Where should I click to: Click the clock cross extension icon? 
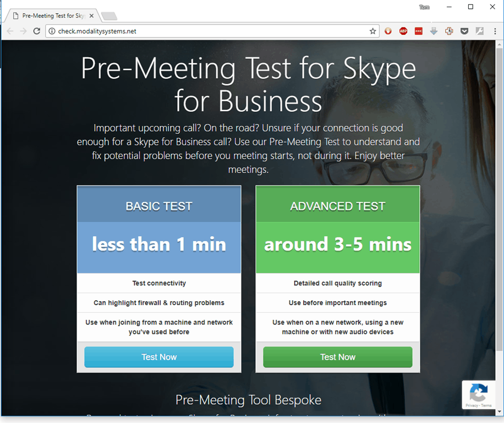click(x=449, y=31)
